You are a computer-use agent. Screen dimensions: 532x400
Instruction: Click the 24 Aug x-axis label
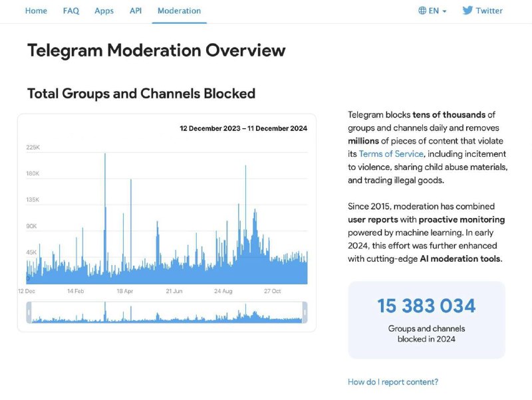coord(223,291)
